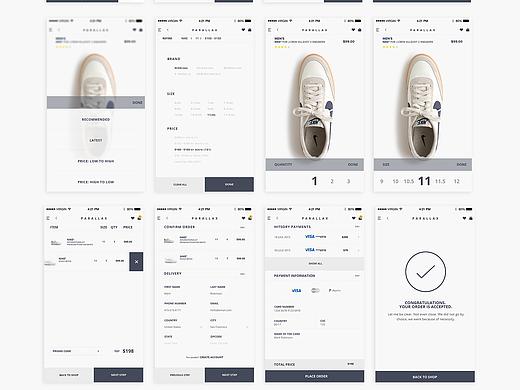This screenshot has width=520, height=390.
Task: Open shopping bag on the size picker screen
Action: [468, 30]
